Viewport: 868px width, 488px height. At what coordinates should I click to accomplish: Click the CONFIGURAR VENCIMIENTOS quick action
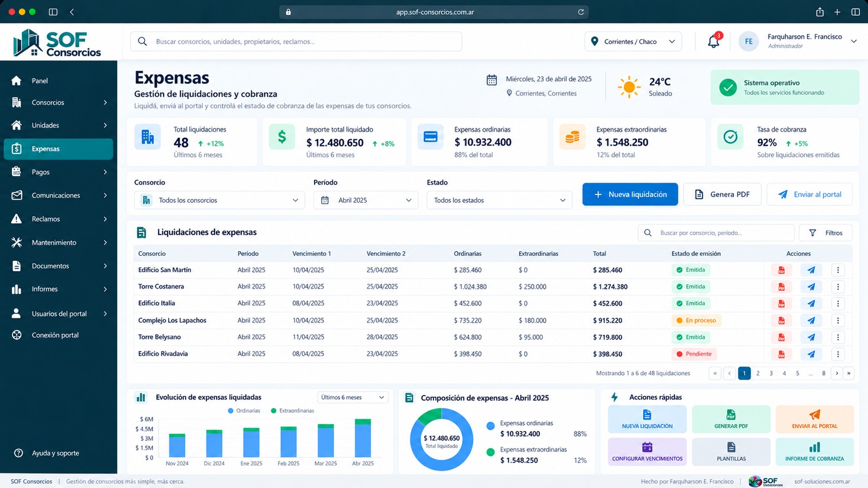[x=647, y=452]
